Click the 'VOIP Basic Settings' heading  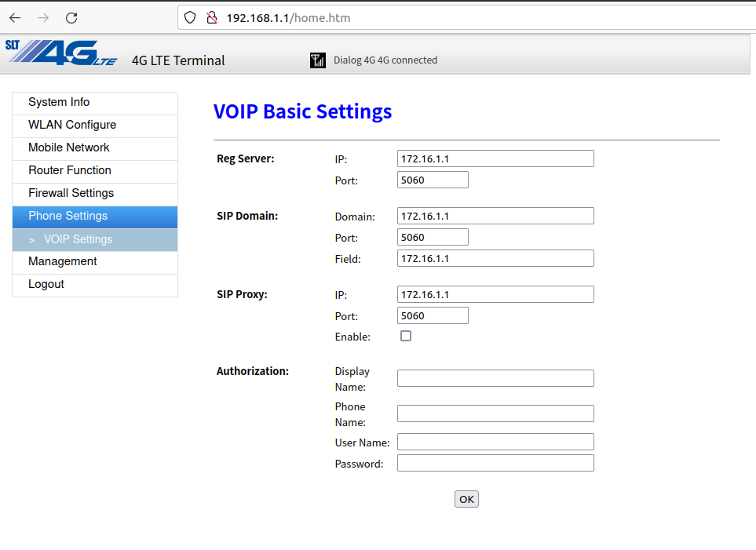point(302,111)
